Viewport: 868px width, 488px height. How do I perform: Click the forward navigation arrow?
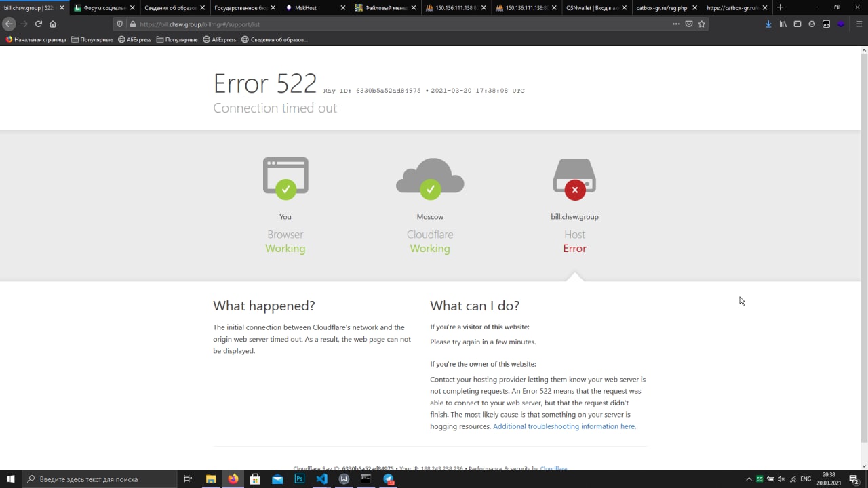[24, 24]
